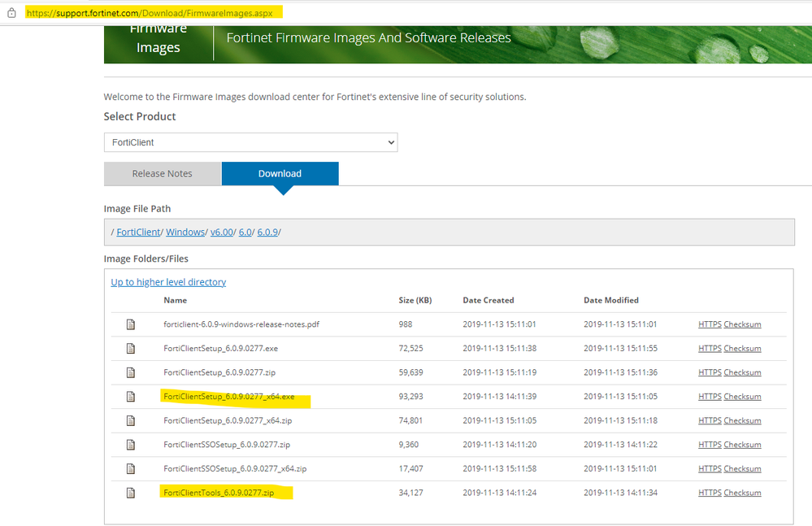Screen dimensions: 812x526
Task: Switch to the Release Notes tab
Action: (162, 173)
